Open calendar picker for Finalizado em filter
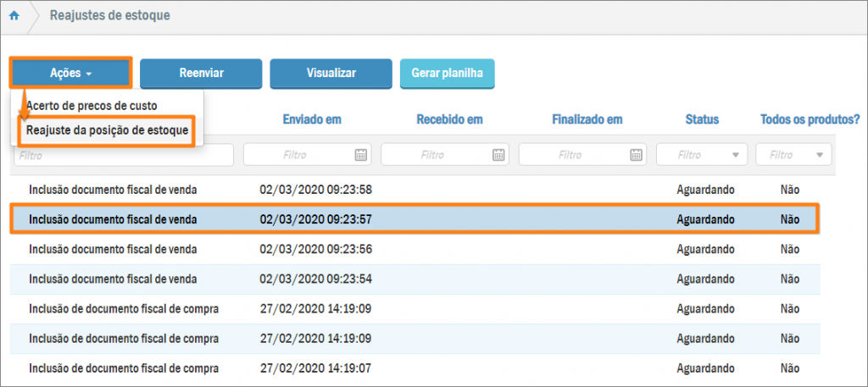The image size is (868, 387). pyautogui.click(x=635, y=155)
